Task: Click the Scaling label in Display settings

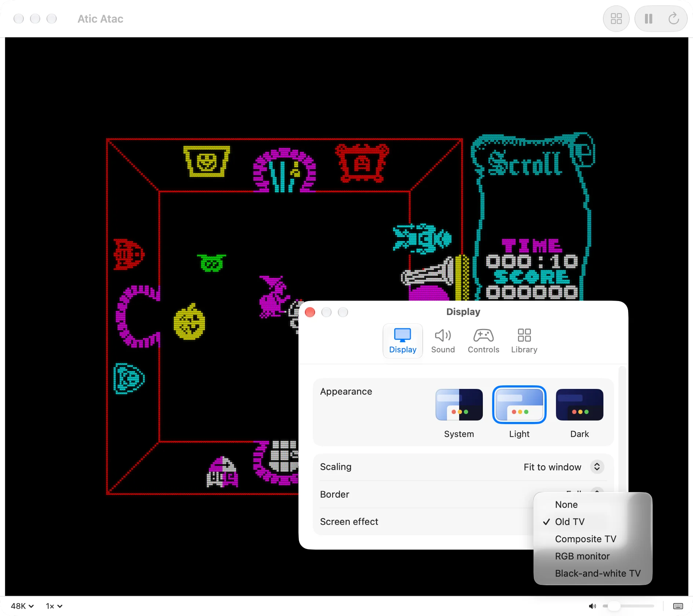Action: point(335,467)
